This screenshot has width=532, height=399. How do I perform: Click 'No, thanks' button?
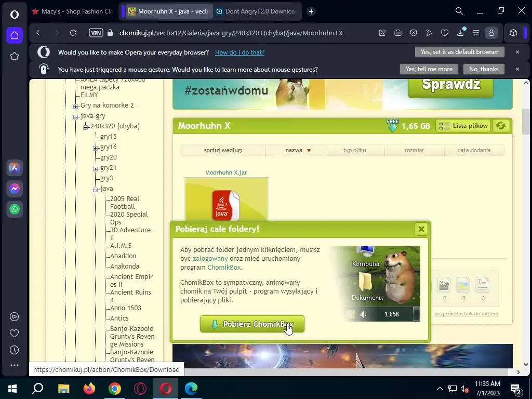click(484, 69)
